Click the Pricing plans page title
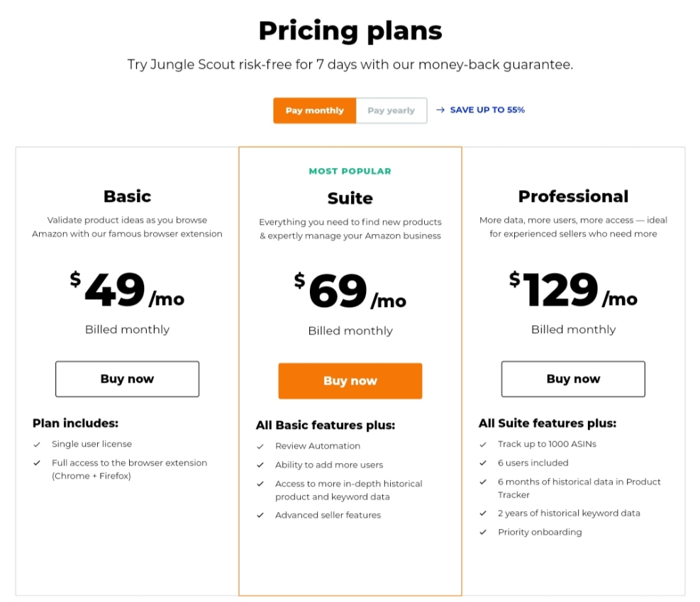Screen dimensions: 700x602 coord(350,30)
